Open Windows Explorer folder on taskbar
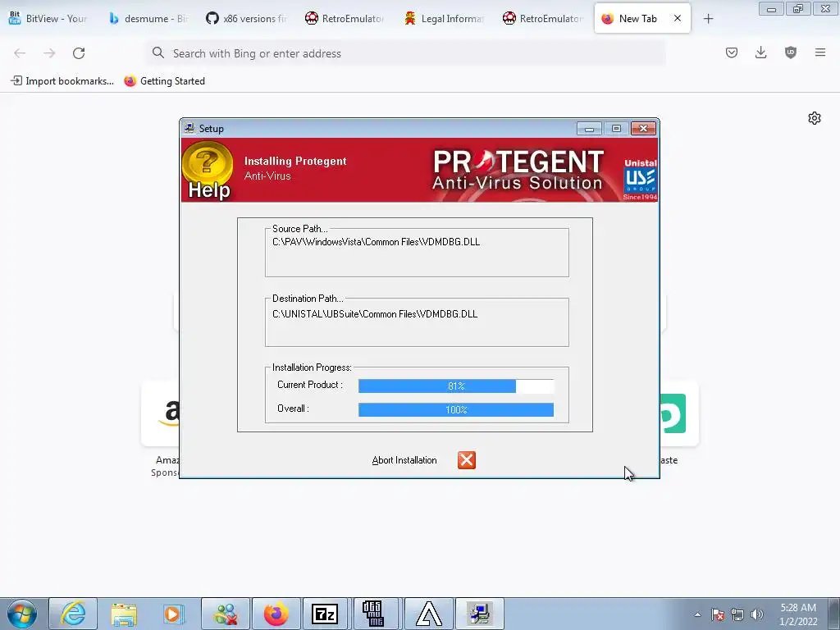The width and height of the screenshot is (840, 630). coord(124,614)
